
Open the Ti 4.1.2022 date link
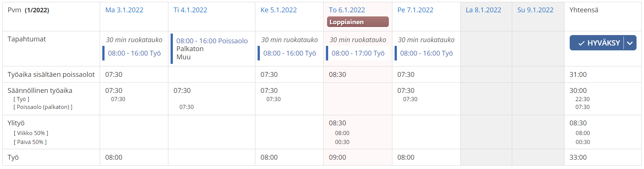point(190,10)
